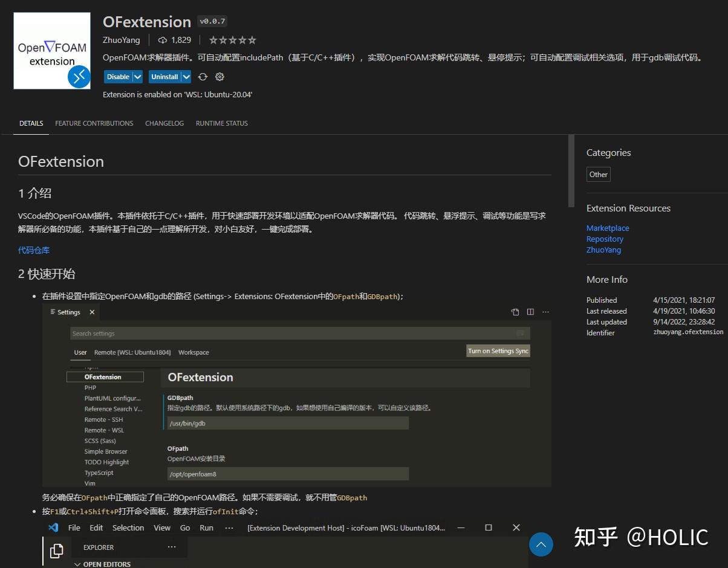Open the 代码仓库 link
Screen dimensions: 728x568
tap(33, 250)
